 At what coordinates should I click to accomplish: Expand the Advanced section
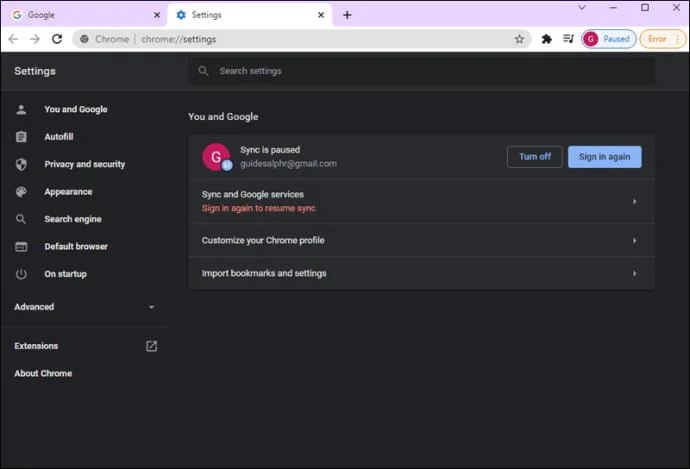coord(84,307)
